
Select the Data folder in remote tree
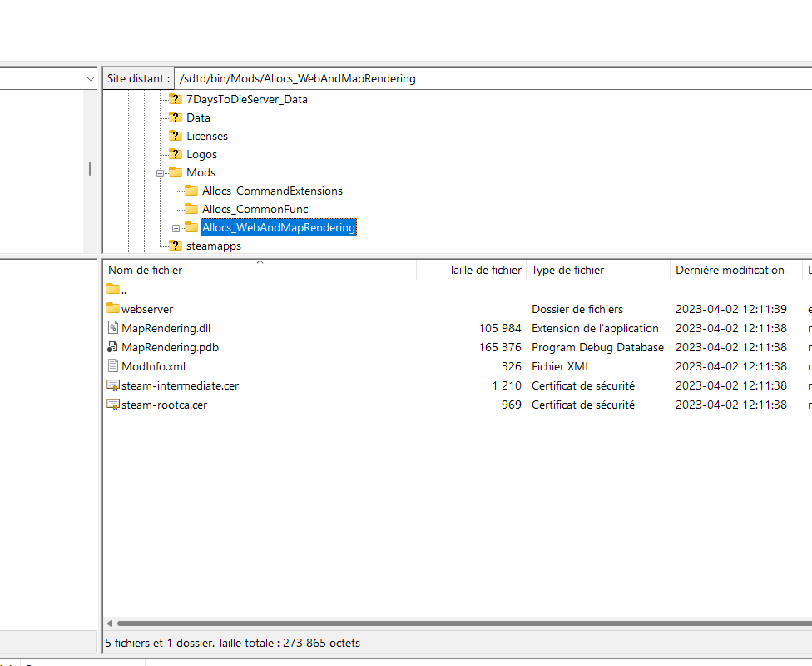click(x=198, y=117)
